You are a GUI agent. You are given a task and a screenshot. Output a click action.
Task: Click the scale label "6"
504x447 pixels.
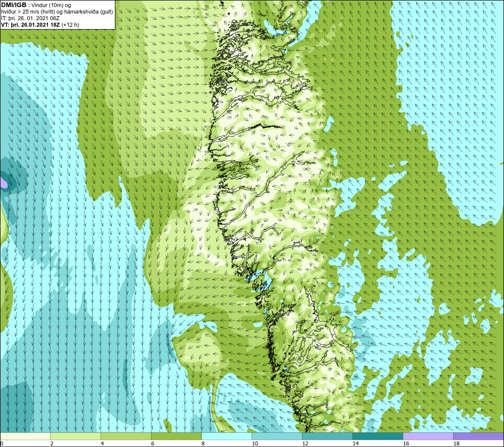(152, 443)
